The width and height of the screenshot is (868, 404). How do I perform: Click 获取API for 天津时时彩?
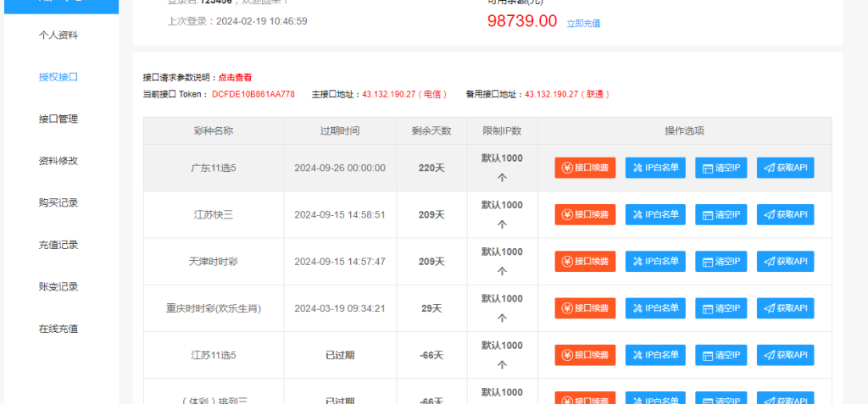pyautogui.click(x=786, y=261)
